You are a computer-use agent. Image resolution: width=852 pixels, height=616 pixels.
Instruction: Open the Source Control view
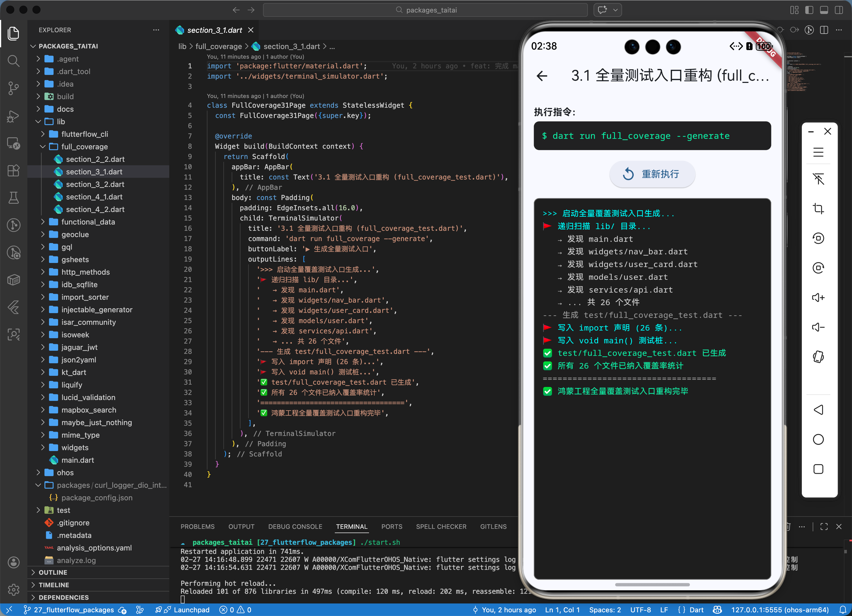[13, 88]
